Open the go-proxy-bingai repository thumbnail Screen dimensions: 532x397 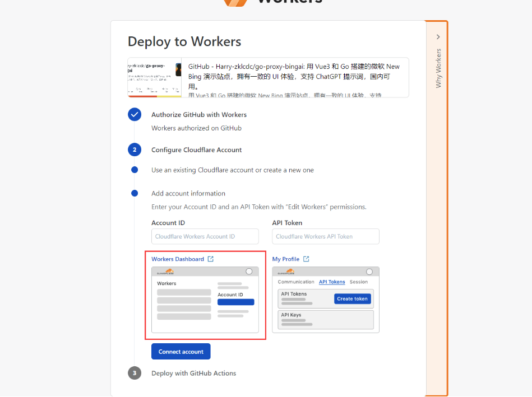[154, 78]
